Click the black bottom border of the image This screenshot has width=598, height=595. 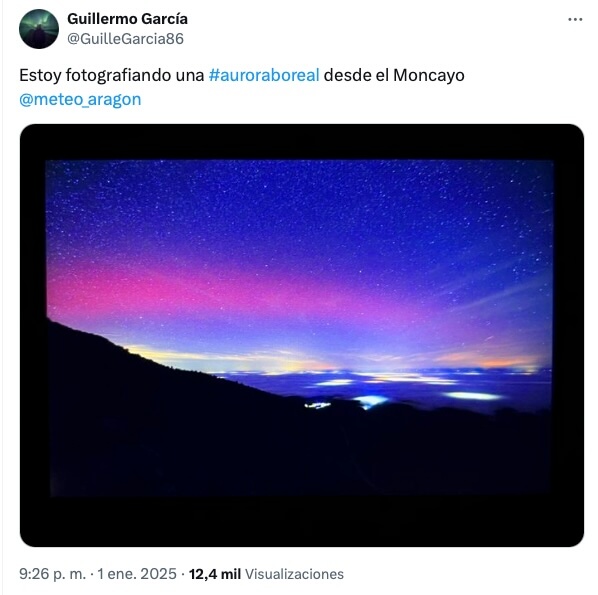302,521
